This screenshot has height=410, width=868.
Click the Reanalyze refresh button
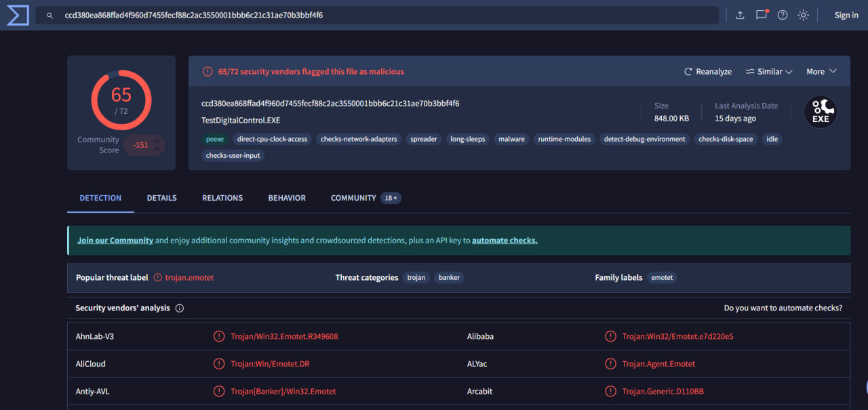[707, 72]
